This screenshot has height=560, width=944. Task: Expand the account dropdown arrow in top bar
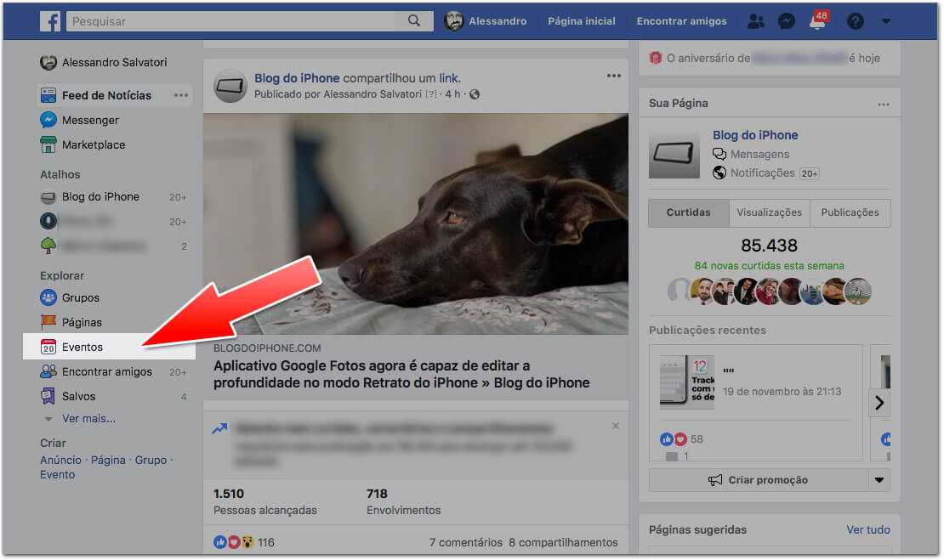pyautogui.click(x=885, y=21)
